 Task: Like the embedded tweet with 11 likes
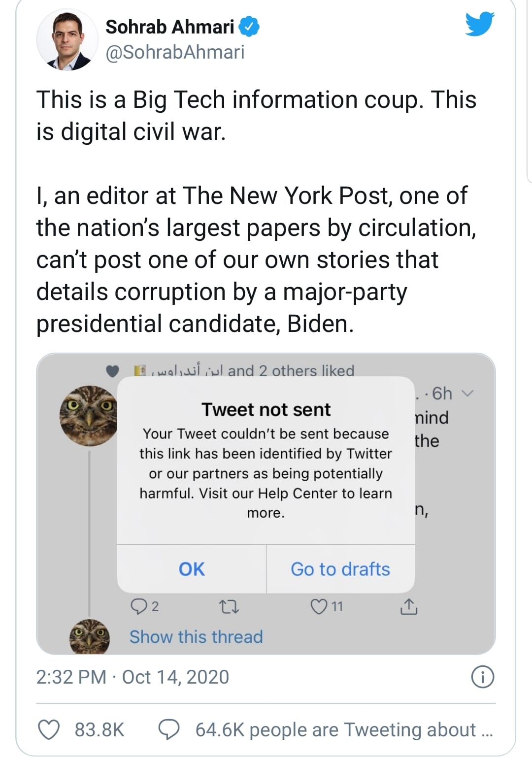pos(319,606)
